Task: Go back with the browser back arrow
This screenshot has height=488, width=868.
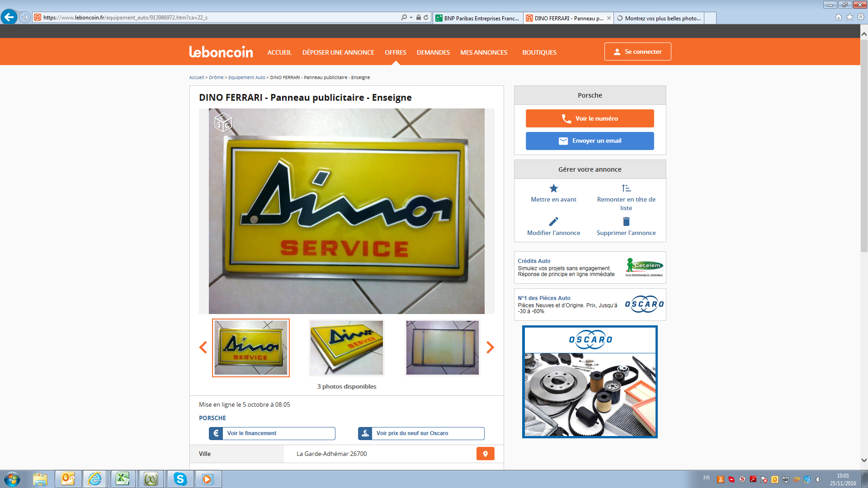Action: tap(9, 17)
